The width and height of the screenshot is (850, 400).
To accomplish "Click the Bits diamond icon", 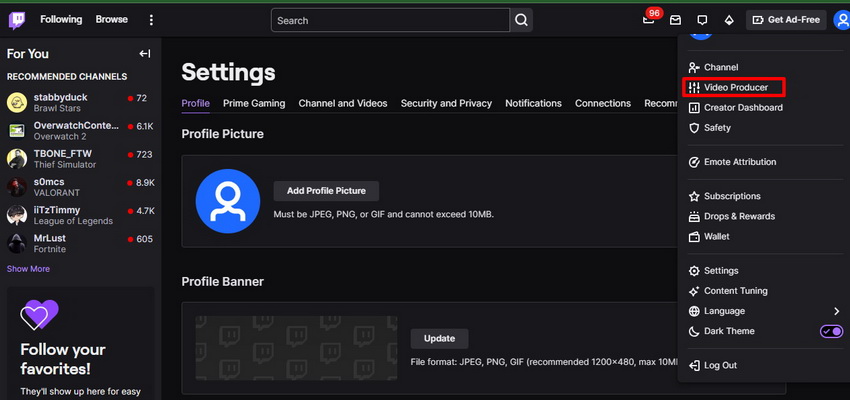I will coord(729,20).
